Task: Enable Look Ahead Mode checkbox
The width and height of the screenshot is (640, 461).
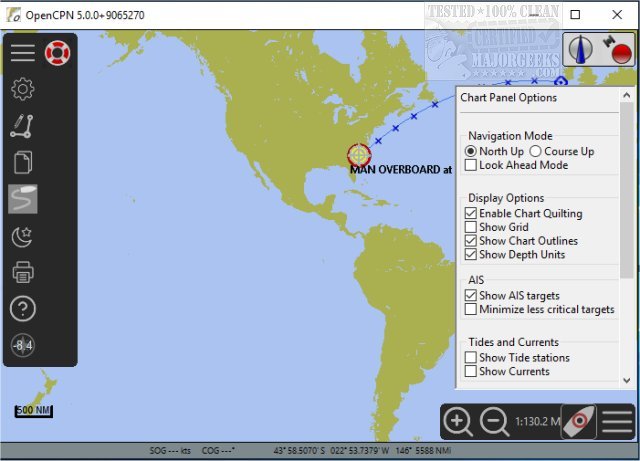Action: 471,165
